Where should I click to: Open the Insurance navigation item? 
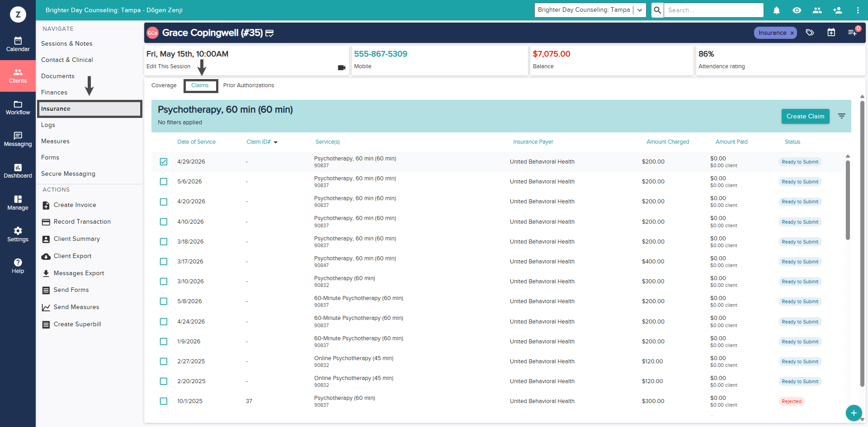pyautogui.click(x=90, y=109)
